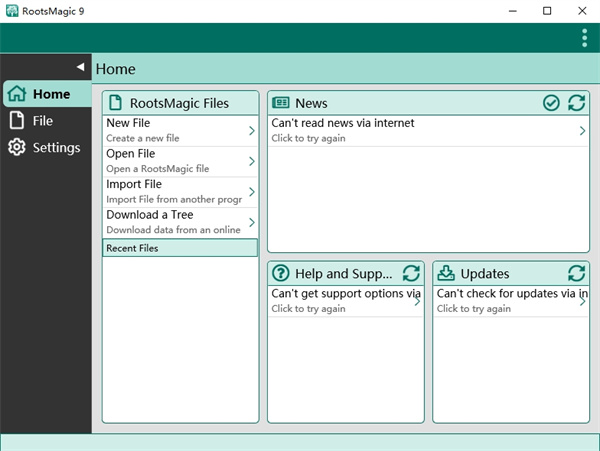Click the Home house icon
Image resolution: width=600 pixels, height=451 pixels.
pyautogui.click(x=16, y=94)
